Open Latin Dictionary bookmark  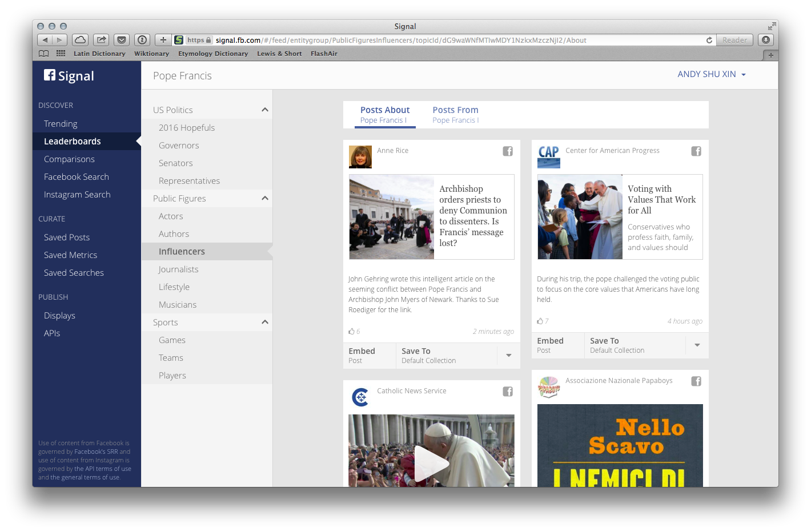tap(99, 54)
